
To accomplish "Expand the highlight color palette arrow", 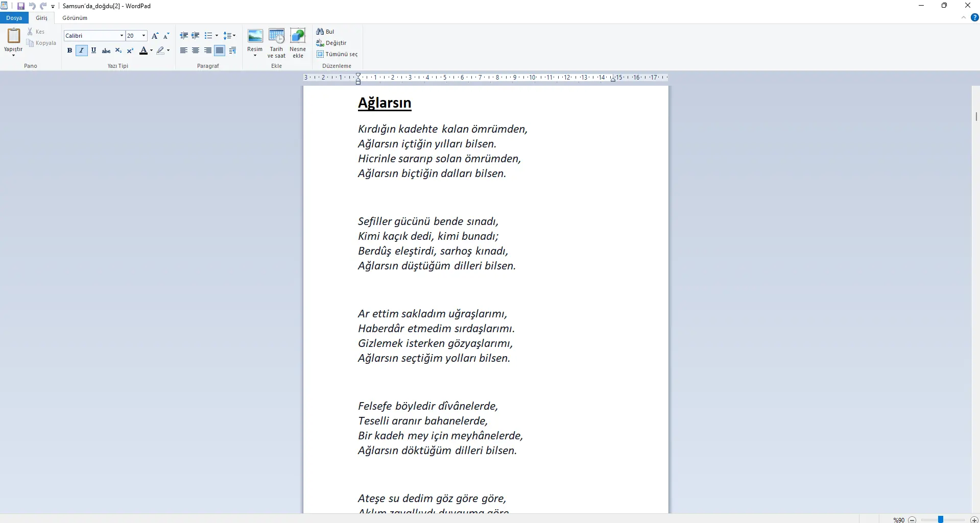I will [168, 51].
